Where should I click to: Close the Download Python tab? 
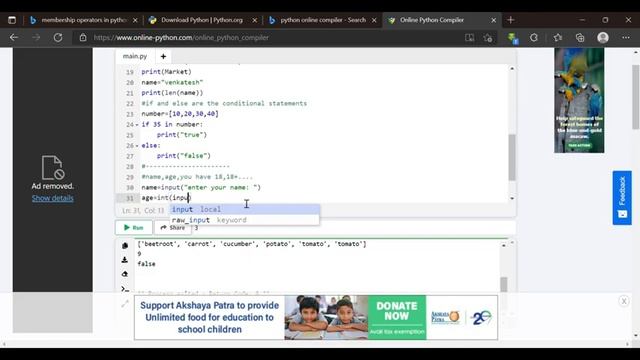pyautogui.click(x=255, y=20)
